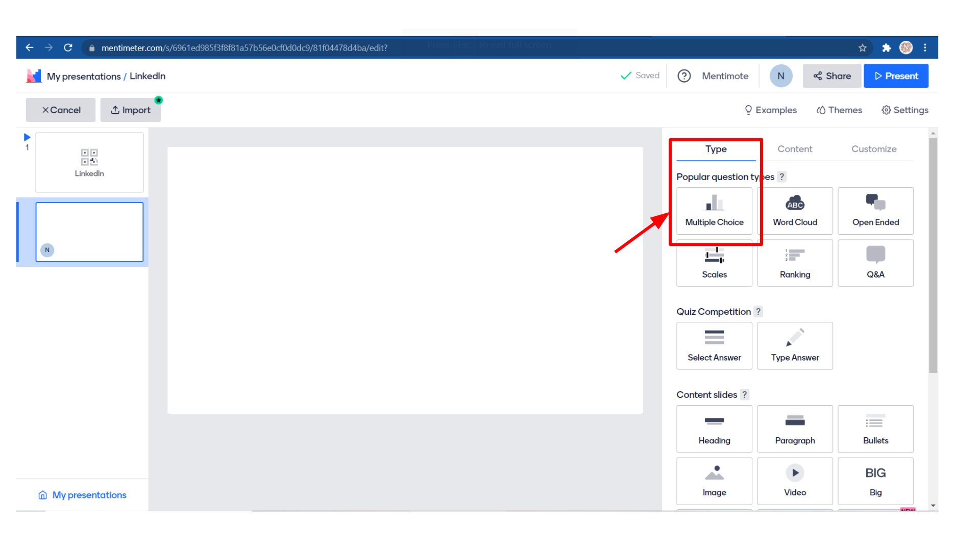Add a Type Answer quiz slide
The width and height of the screenshot is (980, 551).
click(x=795, y=346)
